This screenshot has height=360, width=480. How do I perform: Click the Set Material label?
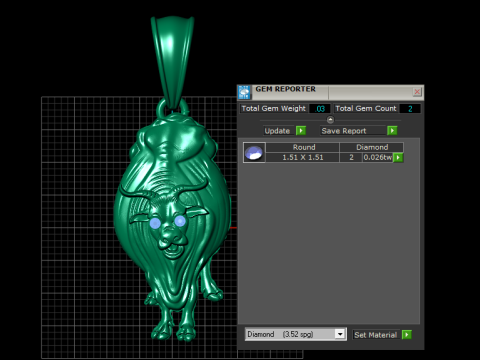click(x=376, y=335)
